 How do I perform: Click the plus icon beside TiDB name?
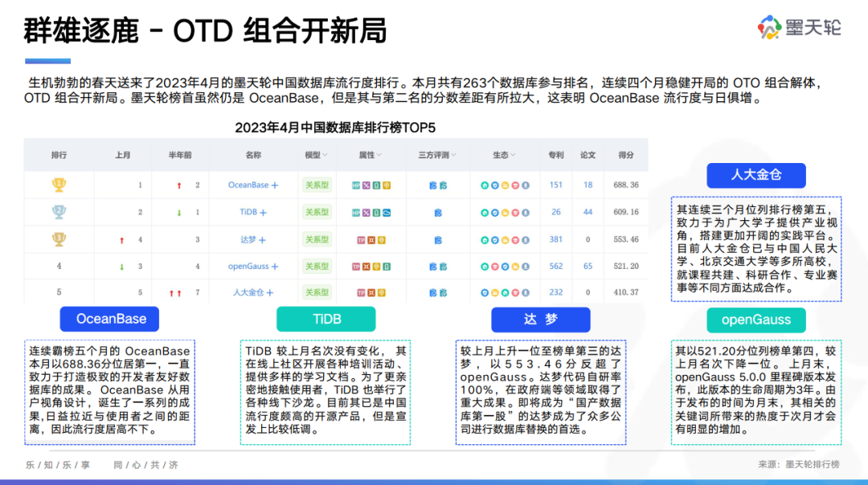(263, 212)
